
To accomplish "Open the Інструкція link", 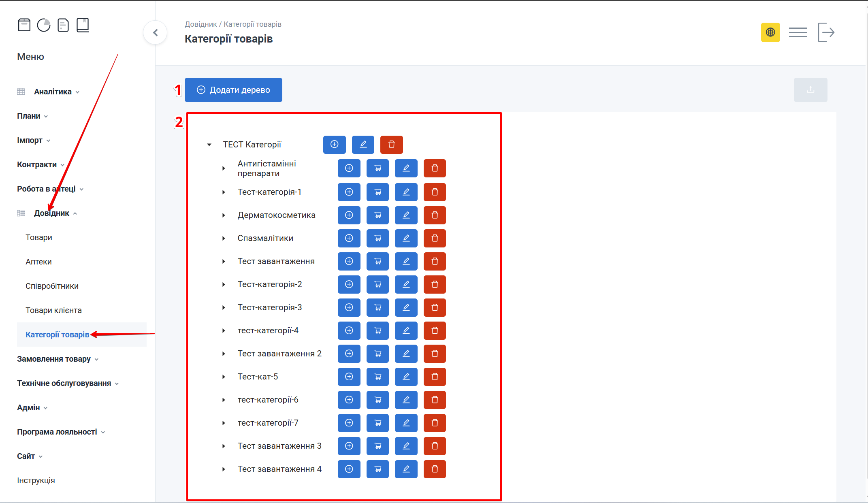I will (36, 480).
